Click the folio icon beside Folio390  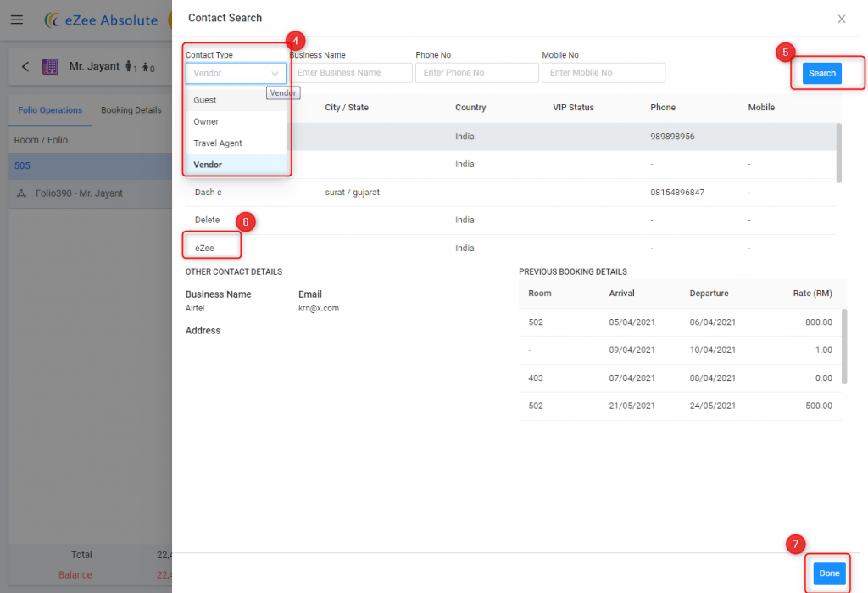[x=21, y=193]
